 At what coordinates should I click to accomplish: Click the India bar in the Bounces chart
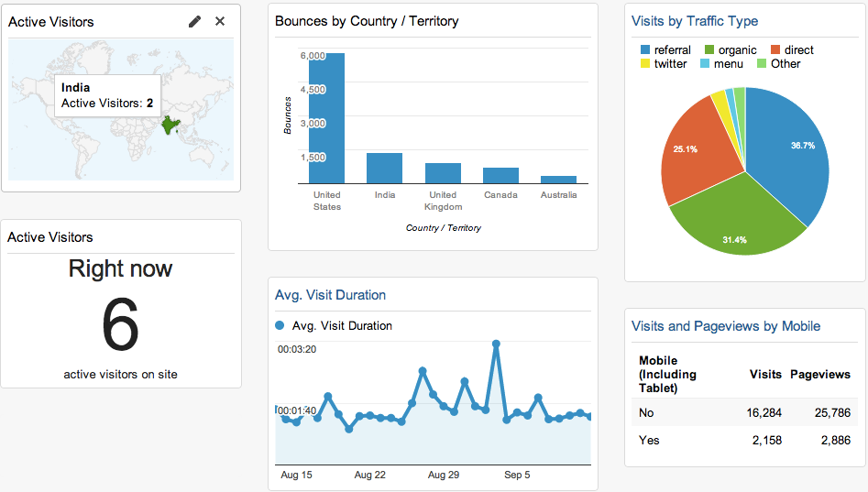384,169
